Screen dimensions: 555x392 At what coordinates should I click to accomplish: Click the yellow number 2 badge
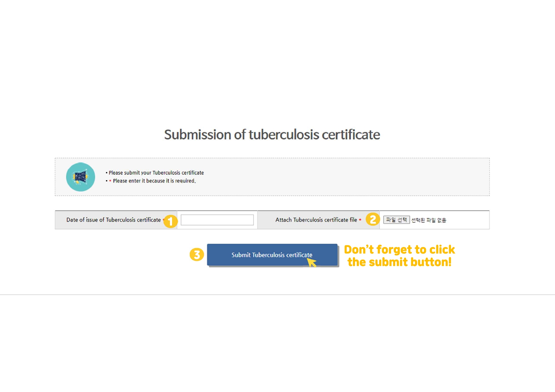click(x=373, y=219)
